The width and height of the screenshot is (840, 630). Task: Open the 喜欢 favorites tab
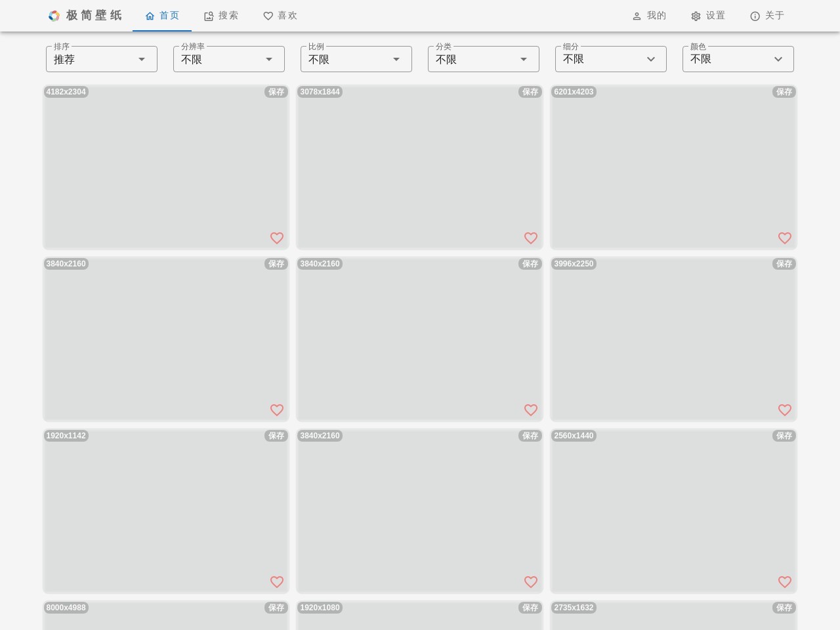[x=280, y=16]
